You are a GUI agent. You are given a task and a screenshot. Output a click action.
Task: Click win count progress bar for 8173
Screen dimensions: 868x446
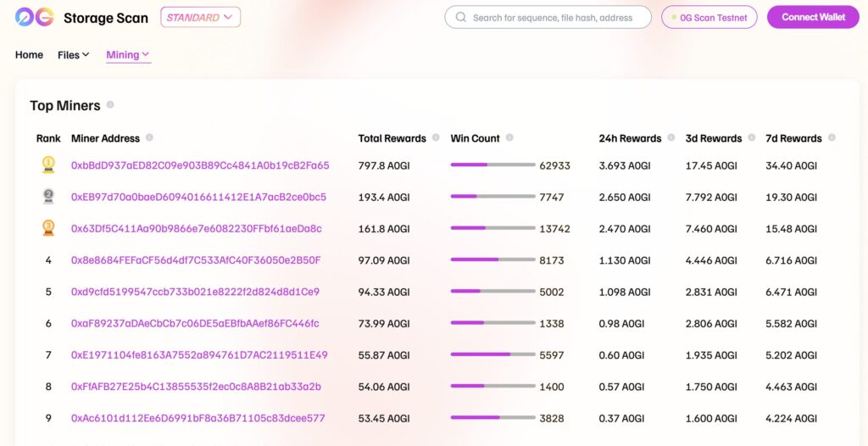click(492, 259)
